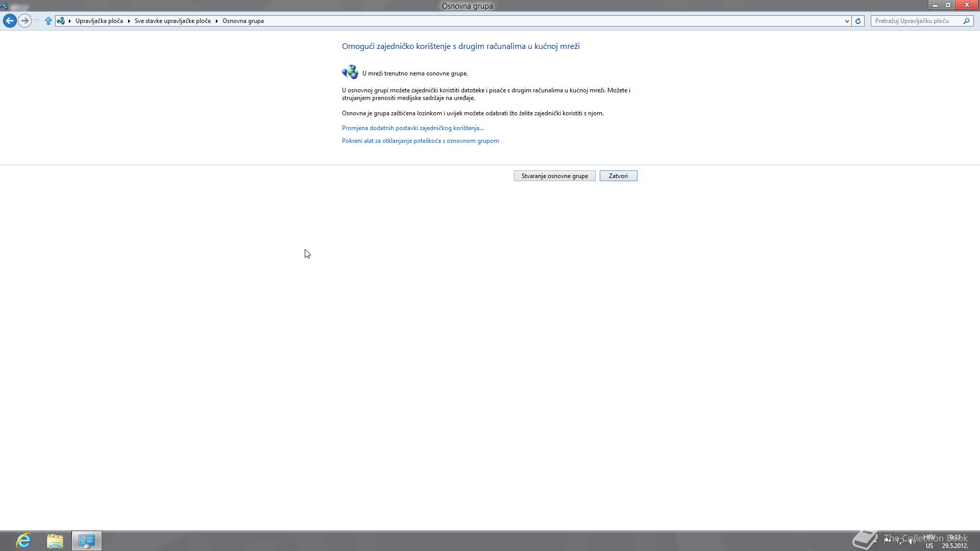Click the Upravljačka ploča breadcrumb
This screenshot has height=551, width=980.
[x=99, y=21]
